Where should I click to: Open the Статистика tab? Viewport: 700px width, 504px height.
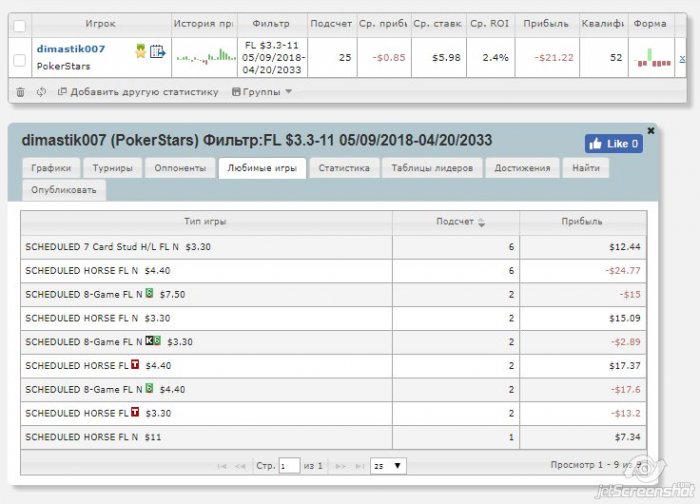point(344,168)
